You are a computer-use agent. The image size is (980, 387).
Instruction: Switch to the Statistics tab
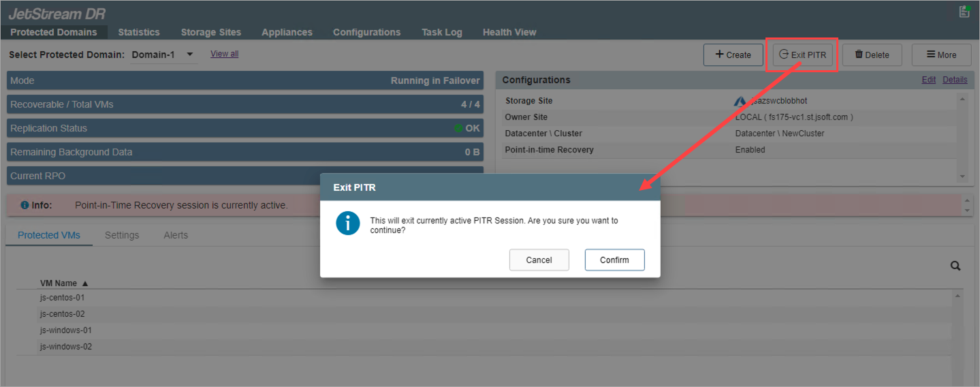139,32
